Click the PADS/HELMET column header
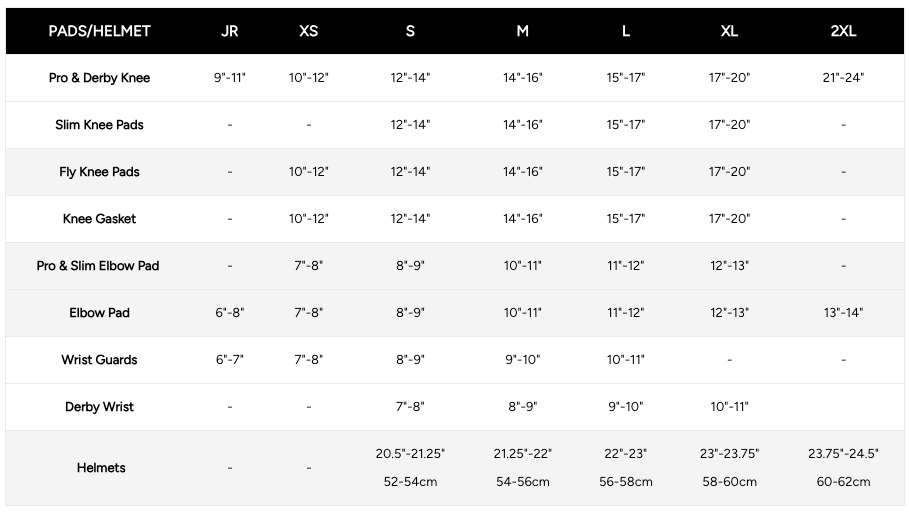The width and height of the screenshot is (909, 515). (x=99, y=31)
